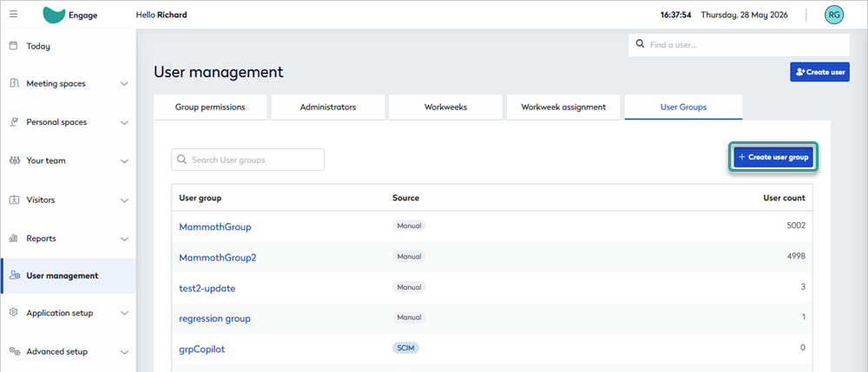Open the test2-update group link
The image size is (868, 372).
click(x=207, y=289)
